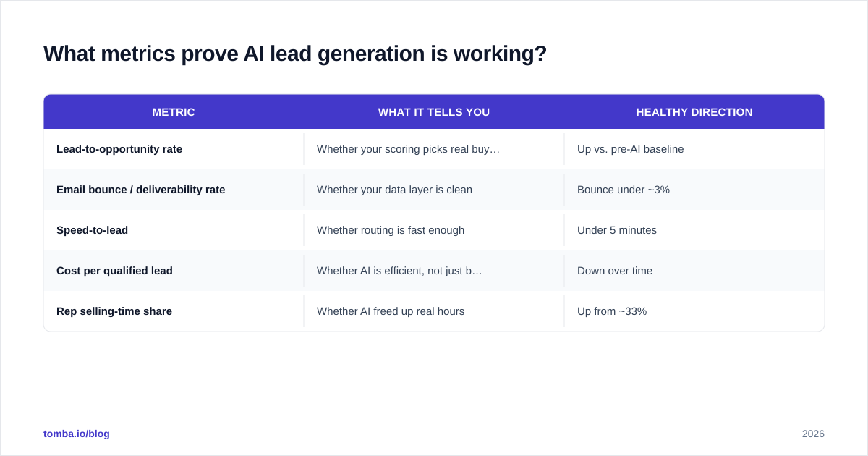Click 'Whether AI is efficient, not just b…' cell
The image size is (868, 456).
coord(434,271)
